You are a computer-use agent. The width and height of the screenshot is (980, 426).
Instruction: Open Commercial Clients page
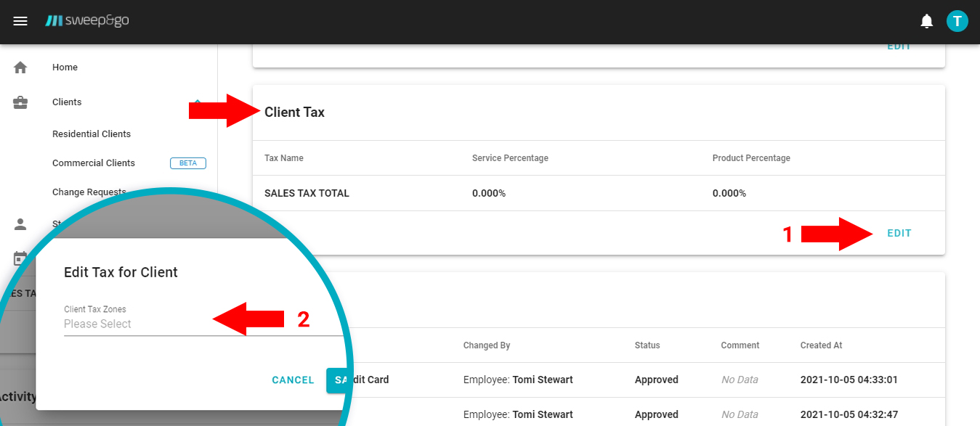click(93, 163)
